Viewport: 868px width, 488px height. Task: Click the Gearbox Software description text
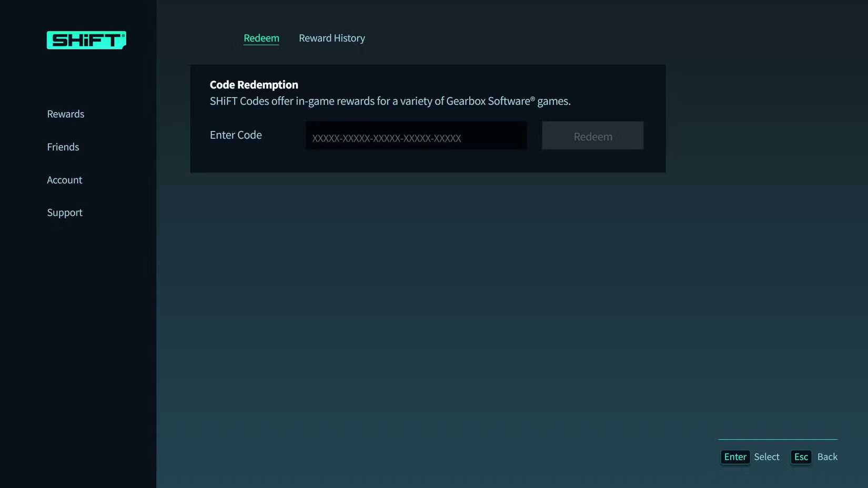(390, 101)
